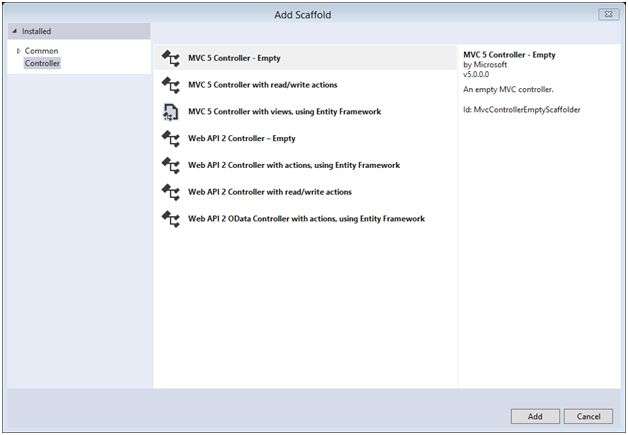The width and height of the screenshot is (628, 435).
Task: Choose Web API 2 Controller with read/write actions
Action: [x=269, y=192]
